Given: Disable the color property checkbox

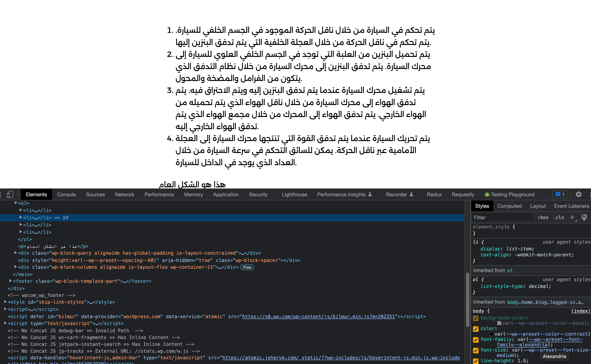Looking at the screenshot, I should pyautogui.click(x=476, y=329).
